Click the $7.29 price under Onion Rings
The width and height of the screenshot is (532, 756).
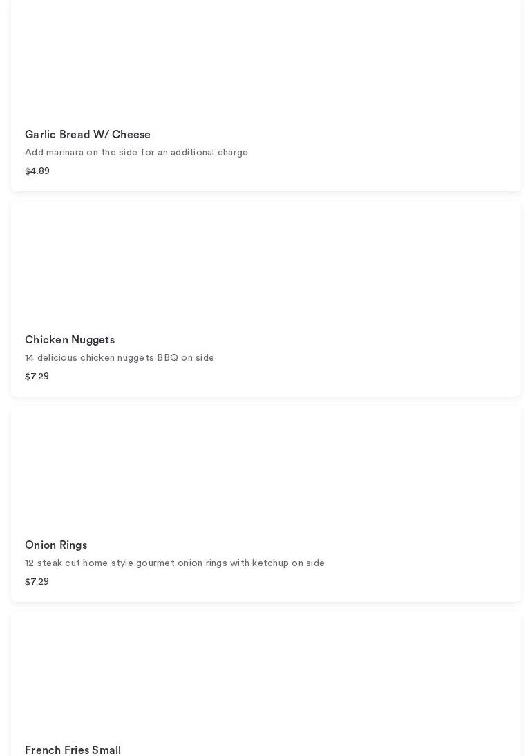(37, 582)
